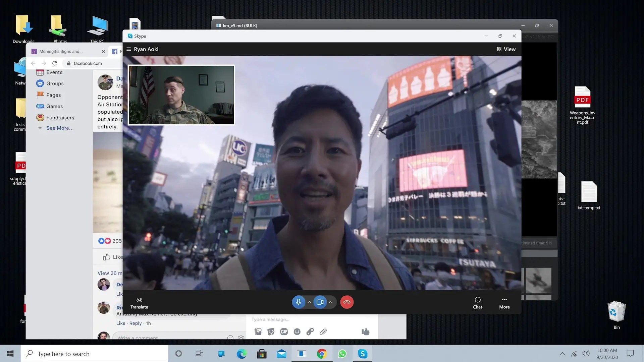Click the thumbs-up icon in Messenger
This screenshot has height=362, width=644.
[x=365, y=332]
